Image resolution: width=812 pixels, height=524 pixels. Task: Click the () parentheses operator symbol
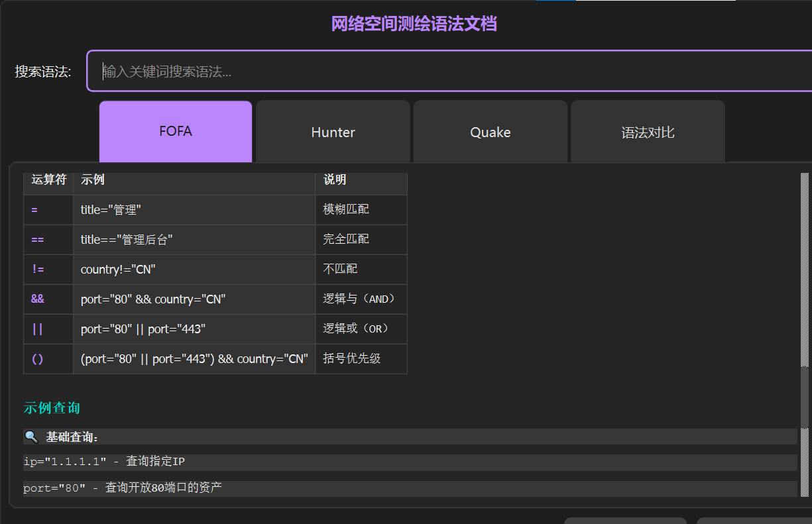pos(38,359)
